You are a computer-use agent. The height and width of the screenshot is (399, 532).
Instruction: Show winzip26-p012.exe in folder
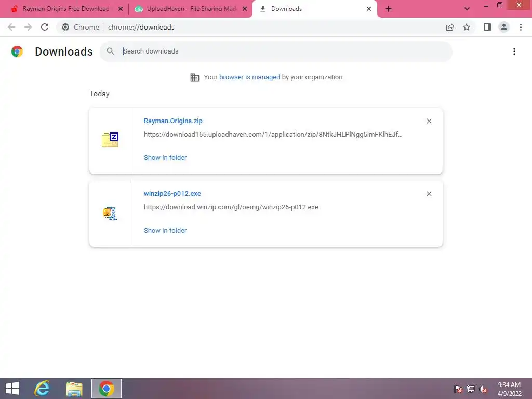165,230
